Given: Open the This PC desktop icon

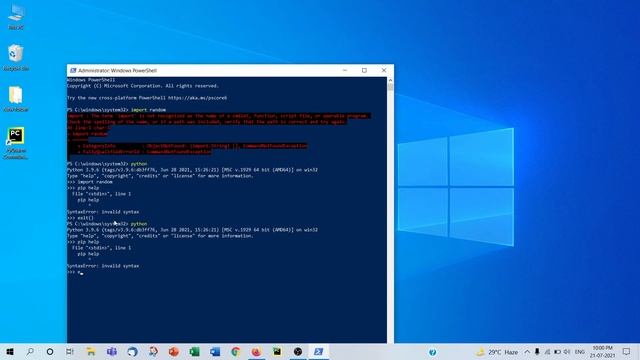Looking at the screenshot, I should (16, 17).
